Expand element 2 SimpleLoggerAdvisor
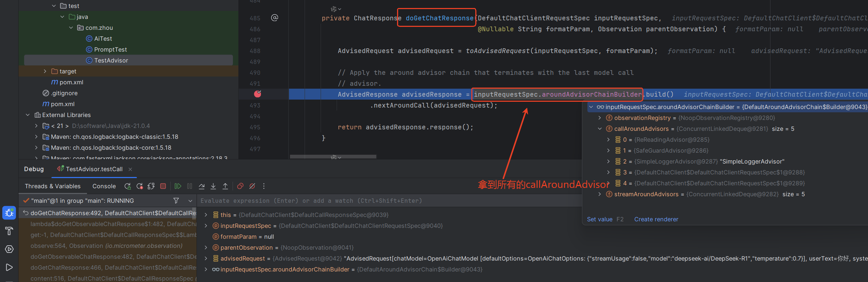The image size is (868, 282). [609, 161]
